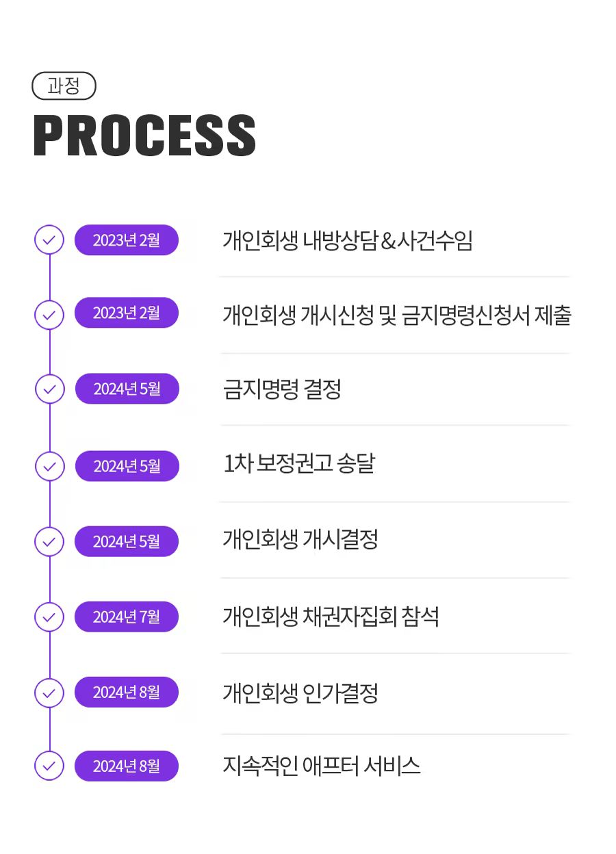The image size is (616, 854).
Task: Select the 2023년 2월 pill beside 내방상담 & 사건수임
Action: 127,240
